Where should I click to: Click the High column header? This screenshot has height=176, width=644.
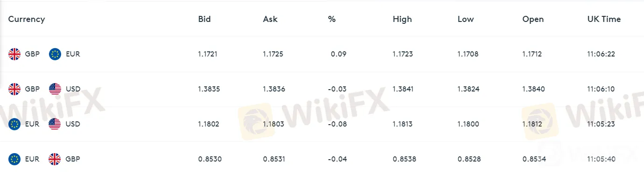[402, 19]
